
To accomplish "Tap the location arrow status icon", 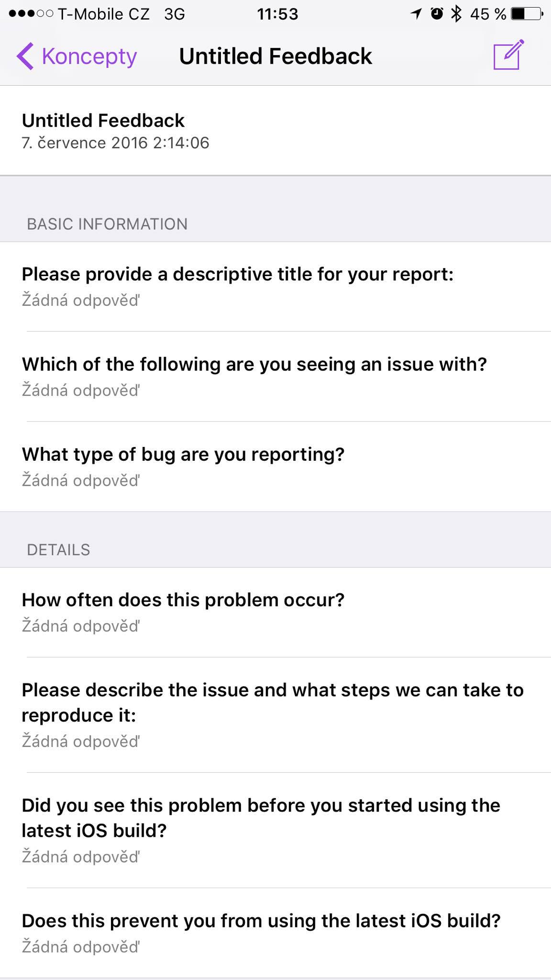I will (416, 14).
